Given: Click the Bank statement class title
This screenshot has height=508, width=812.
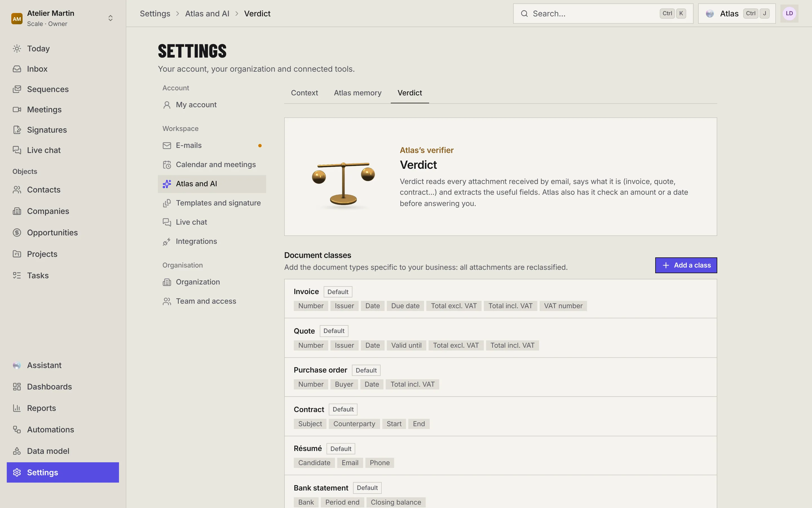Looking at the screenshot, I should pyautogui.click(x=321, y=488).
